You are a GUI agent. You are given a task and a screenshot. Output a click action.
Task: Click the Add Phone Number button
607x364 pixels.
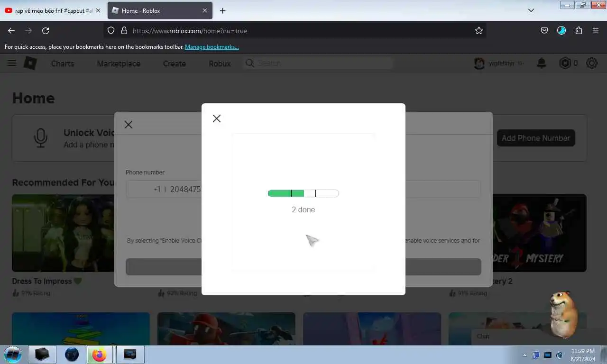tap(536, 138)
